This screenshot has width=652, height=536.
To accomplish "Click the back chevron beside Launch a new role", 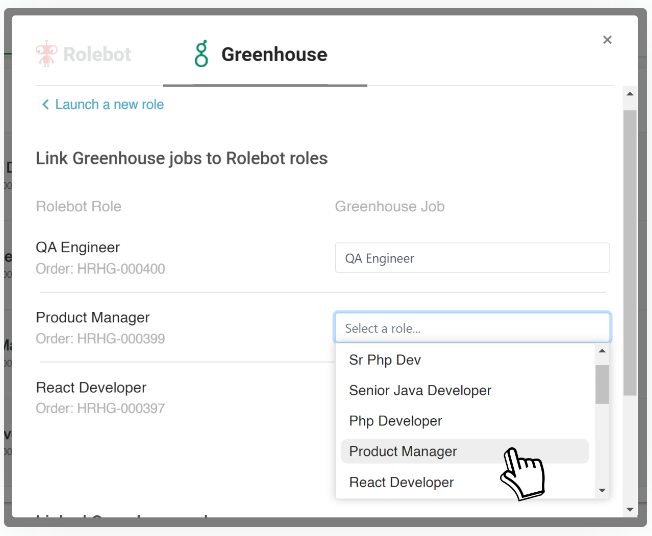I will [x=45, y=105].
